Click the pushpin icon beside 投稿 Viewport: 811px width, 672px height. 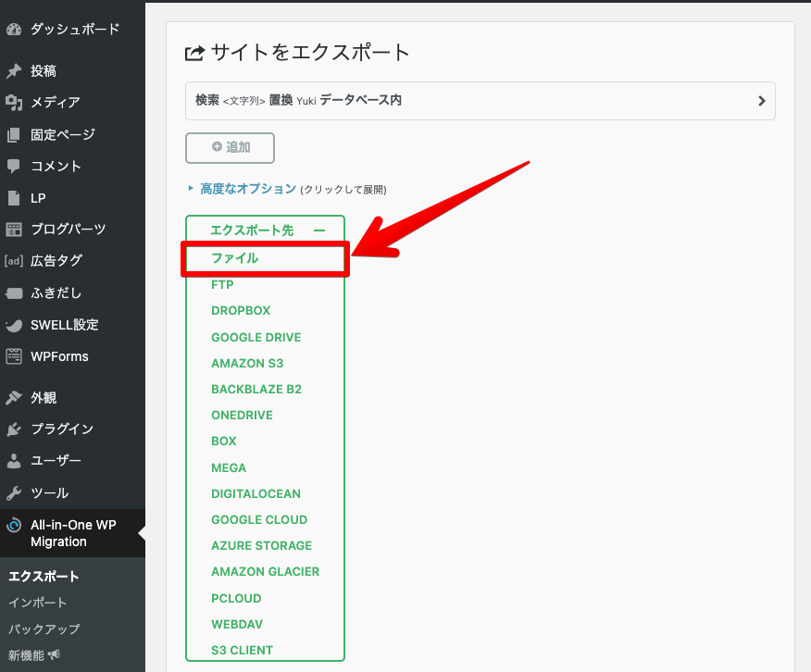pyautogui.click(x=14, y=71)
